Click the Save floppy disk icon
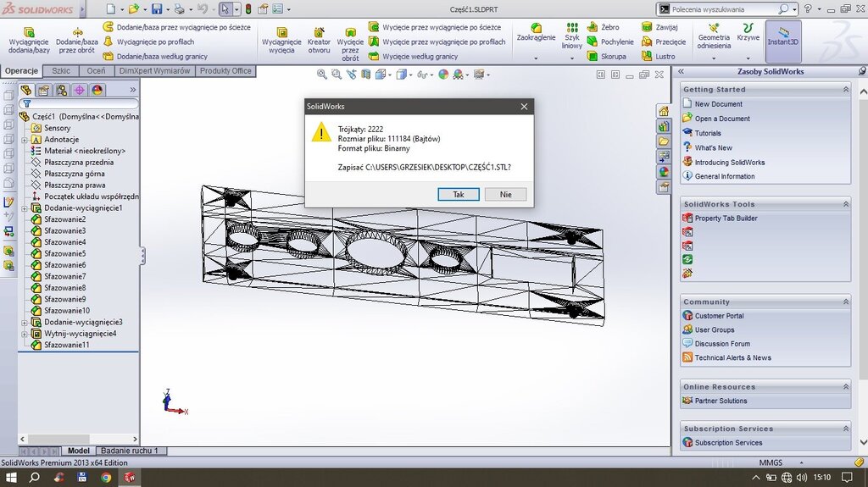Image resolution: width=868 pixels, height=487 pixels. click(x=156, y=9)
